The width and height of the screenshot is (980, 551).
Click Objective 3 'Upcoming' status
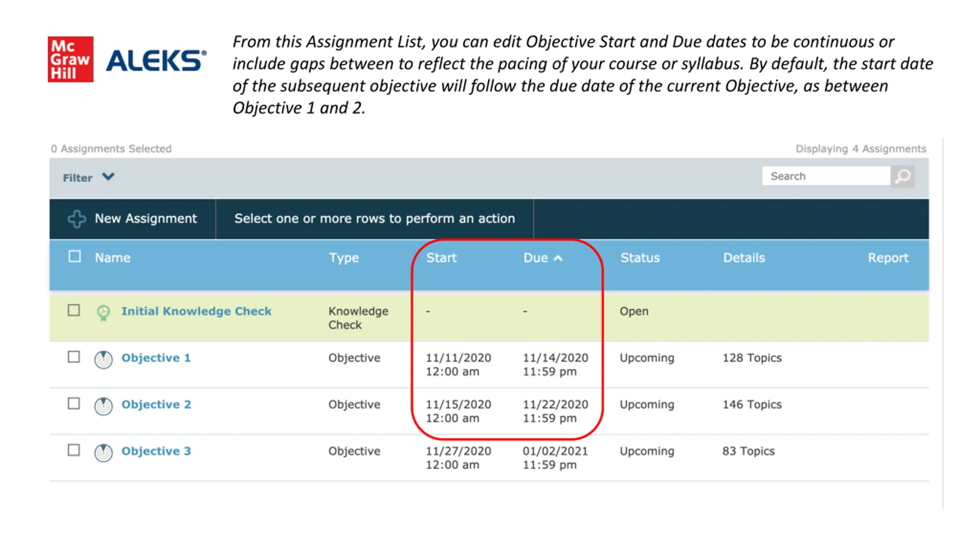[647, 452]
